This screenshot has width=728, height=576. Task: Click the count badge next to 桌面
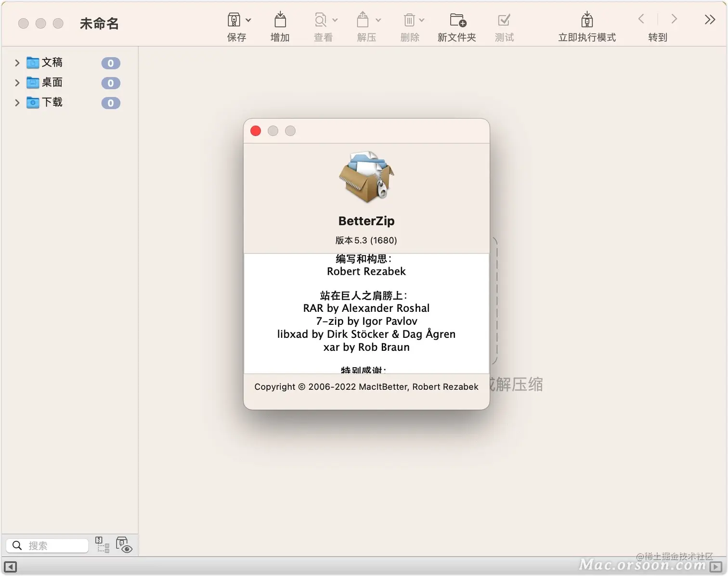[111, 83]
